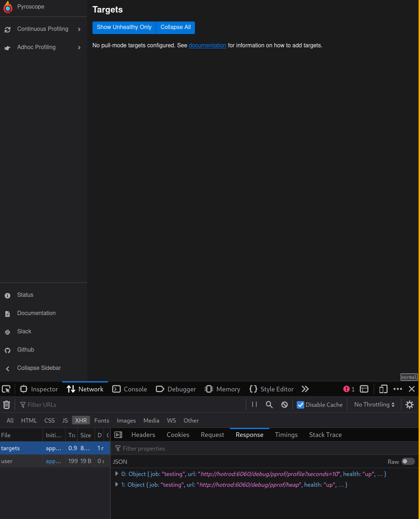Viewport: 420px width, 519px height.
Task: Clear network requests with trash icon
Action: [6, 404]
